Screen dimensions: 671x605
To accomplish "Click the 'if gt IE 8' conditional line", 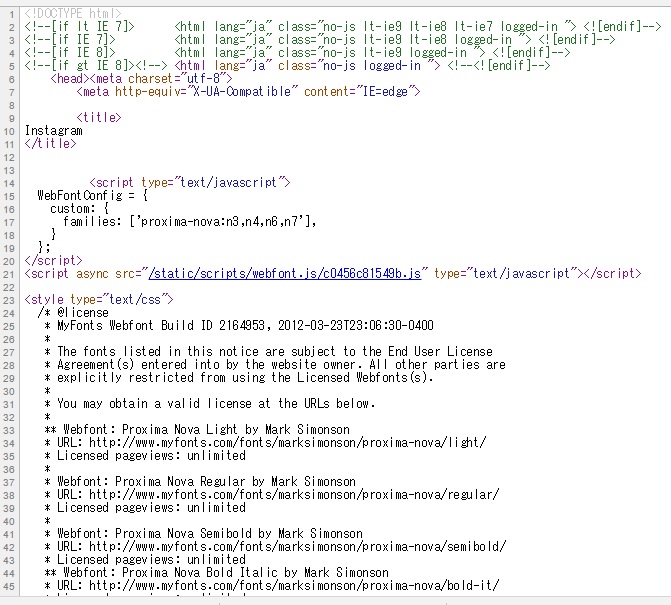I will tap(288, 65).
